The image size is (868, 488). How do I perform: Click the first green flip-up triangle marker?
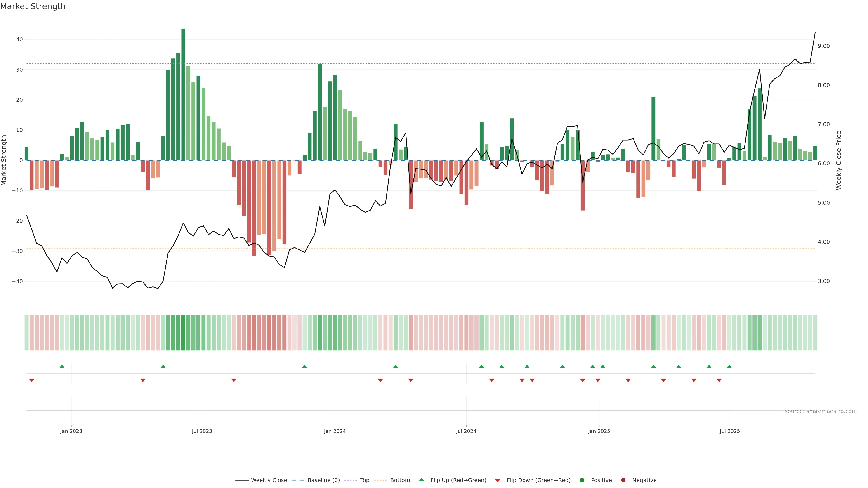(62, 366)
